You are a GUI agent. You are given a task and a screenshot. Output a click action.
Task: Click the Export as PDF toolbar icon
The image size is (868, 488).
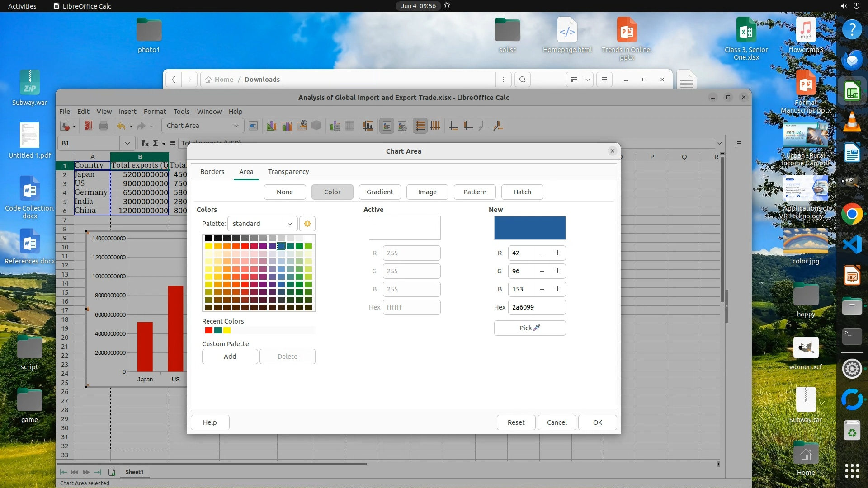pyautogui.click(x=89, y=126)
